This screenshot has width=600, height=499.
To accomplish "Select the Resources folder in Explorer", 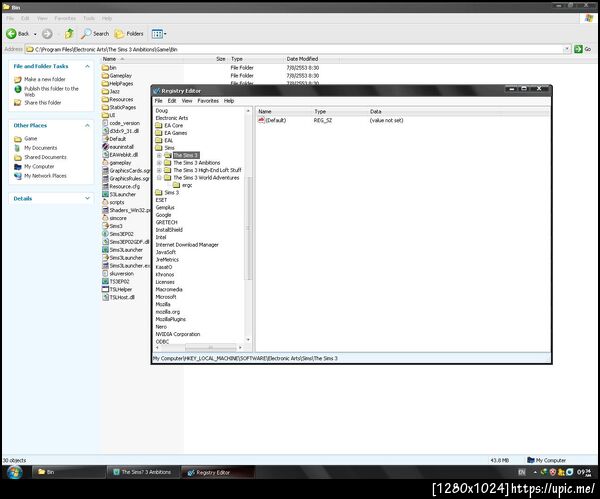I will (x=117, y=99).
